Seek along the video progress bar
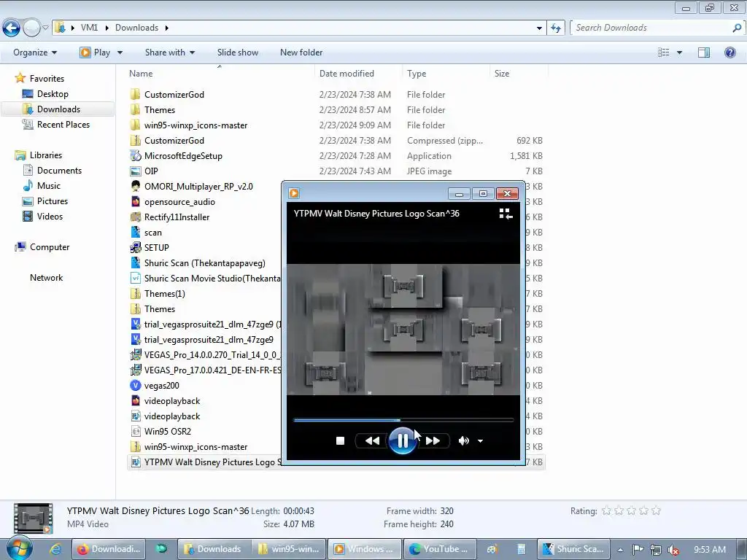 tap(403, 420)
